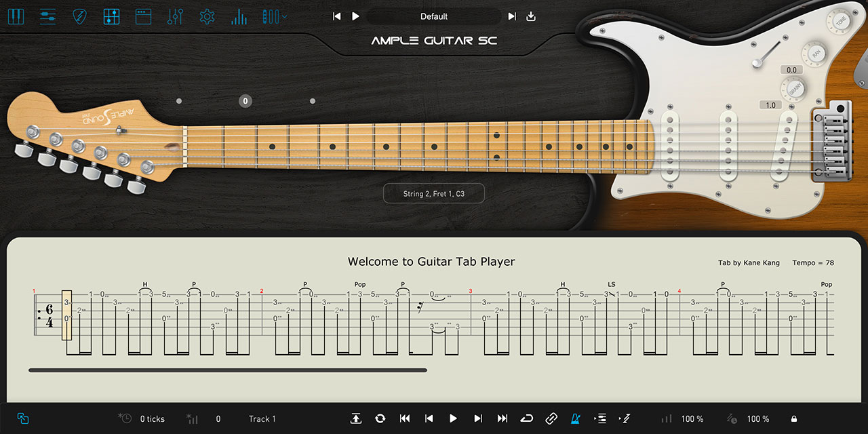Toggle the lock icon in bottom bar
The image size is (868, 434).
point(793,419)
